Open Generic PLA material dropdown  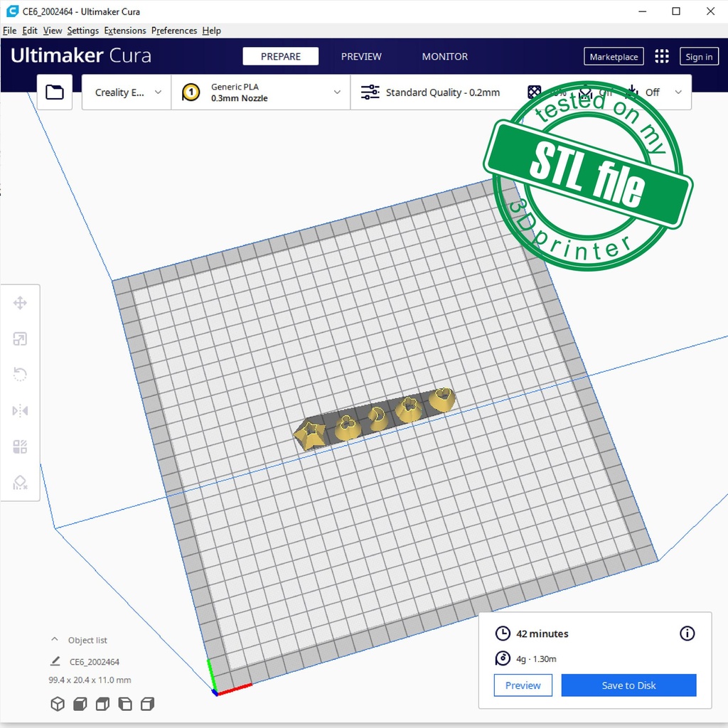pyautogui.click(x=261, y=92)
